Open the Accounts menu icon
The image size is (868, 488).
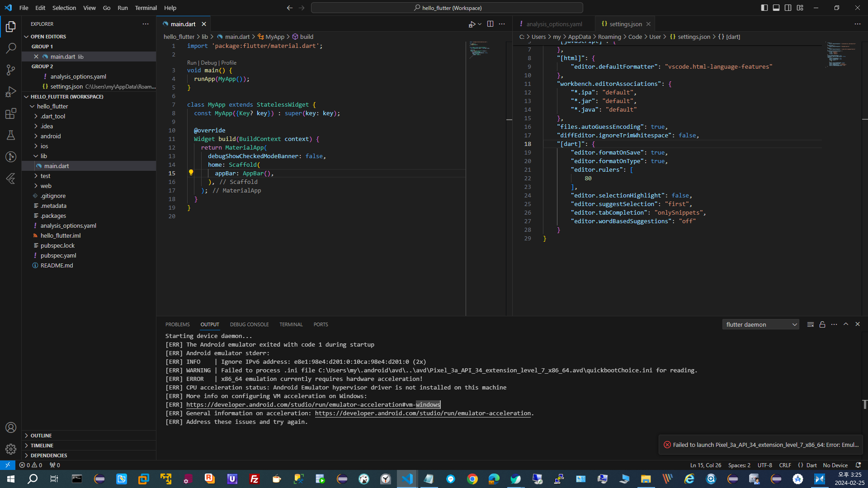[x=11, y=427]
